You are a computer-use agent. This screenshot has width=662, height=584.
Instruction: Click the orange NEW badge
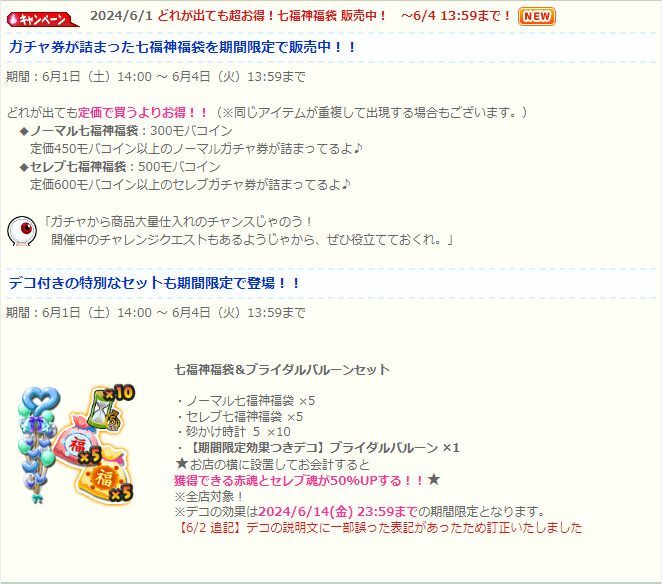pos(537,16)
